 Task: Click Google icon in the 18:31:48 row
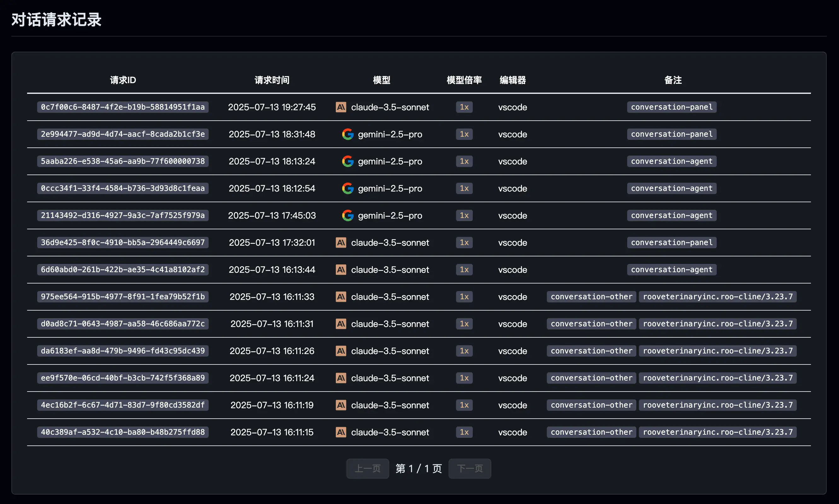[x=348, y=134]
